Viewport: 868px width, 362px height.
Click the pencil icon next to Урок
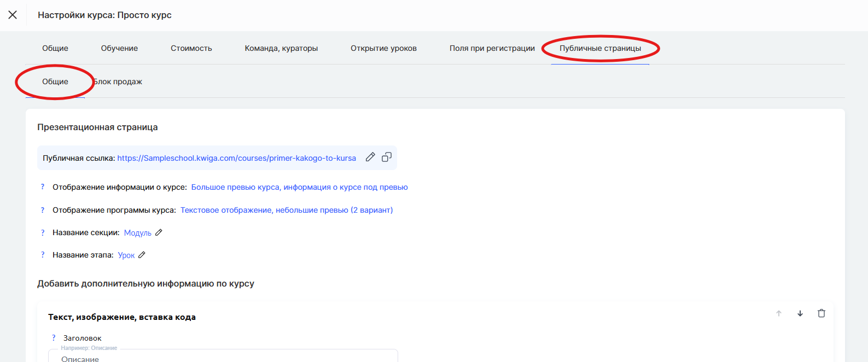(142, 255)
